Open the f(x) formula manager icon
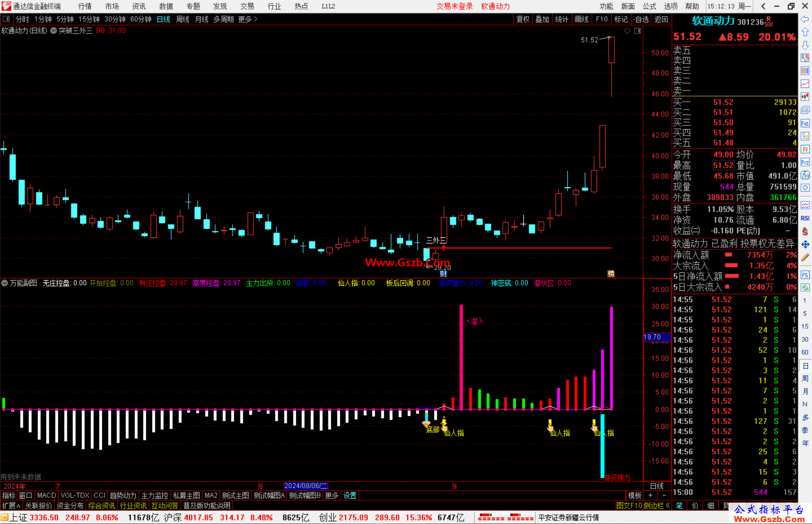The height and width of the screenshot is (524, 812). pyautogui.click(x=805, y=175)
